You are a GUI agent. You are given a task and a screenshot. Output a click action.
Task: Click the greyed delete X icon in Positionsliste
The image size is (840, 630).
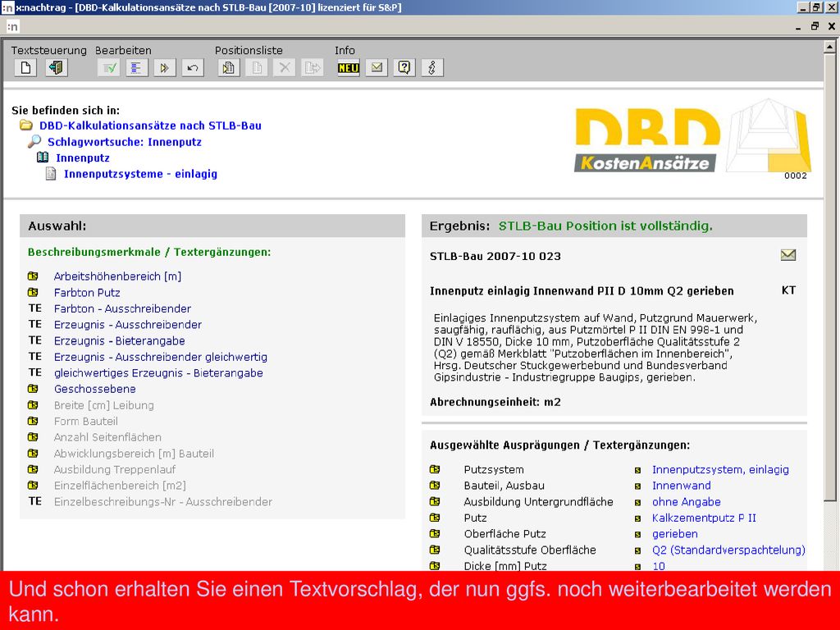pos(285,68)
